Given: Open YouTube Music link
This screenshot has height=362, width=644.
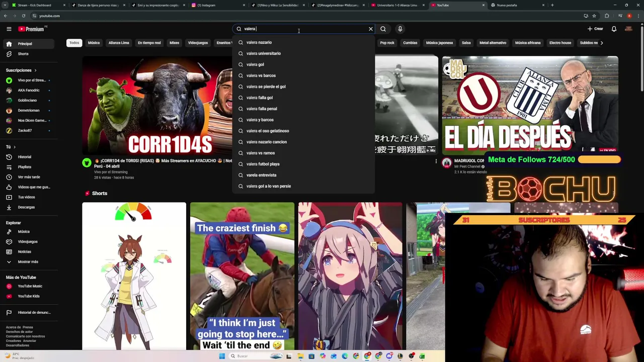Looking at the screenshot, I should point(29,286).
